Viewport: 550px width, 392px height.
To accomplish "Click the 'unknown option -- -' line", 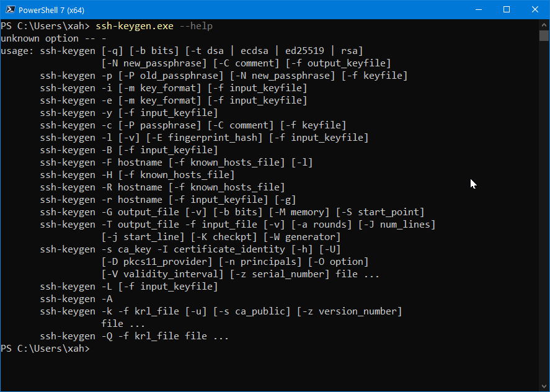I will tap(53, 38).
